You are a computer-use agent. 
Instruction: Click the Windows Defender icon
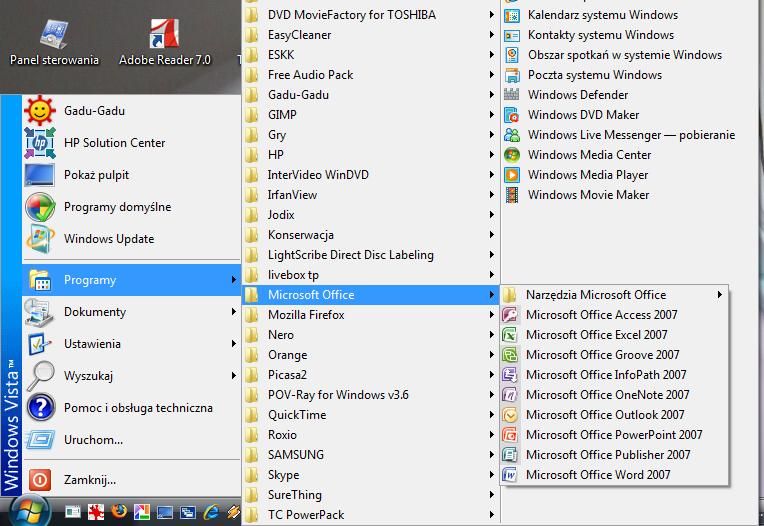click(x=512, y=94)
